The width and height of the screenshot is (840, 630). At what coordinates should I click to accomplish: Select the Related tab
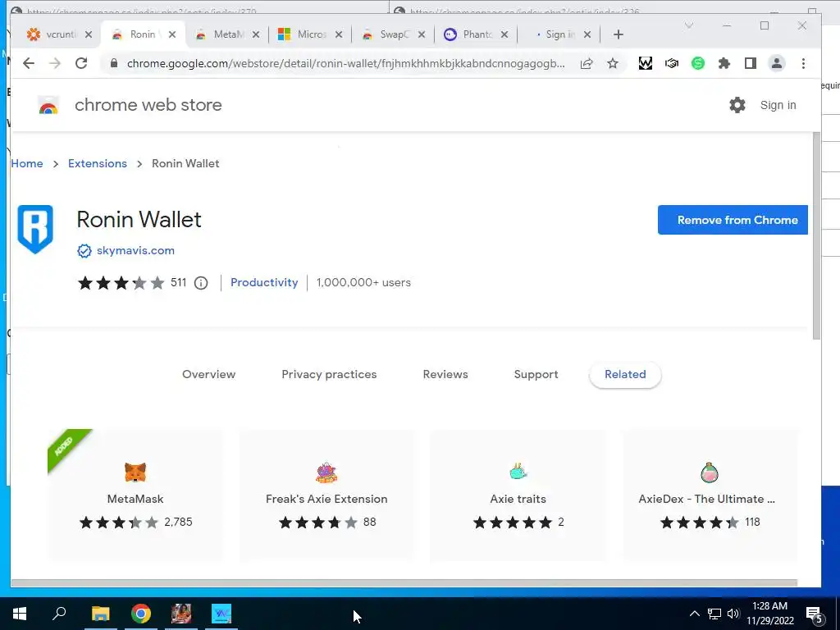pyautogui.click(x=625, y=374)
